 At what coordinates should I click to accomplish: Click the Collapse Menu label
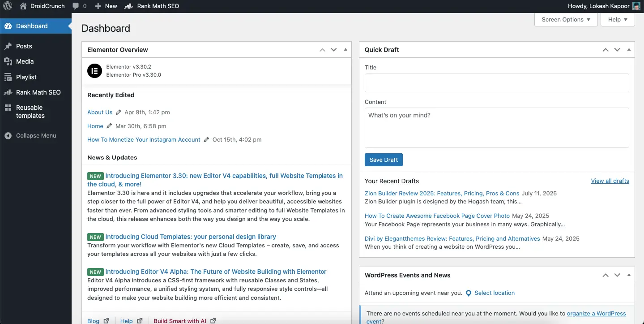(36, 136)
